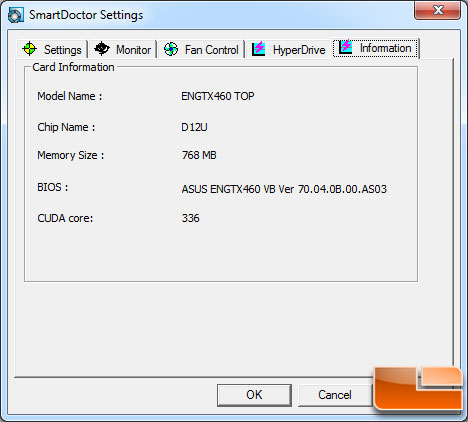The width and height of the screenshot is (468, 422).
Task: Click the Model Name label
Action: 70,96
